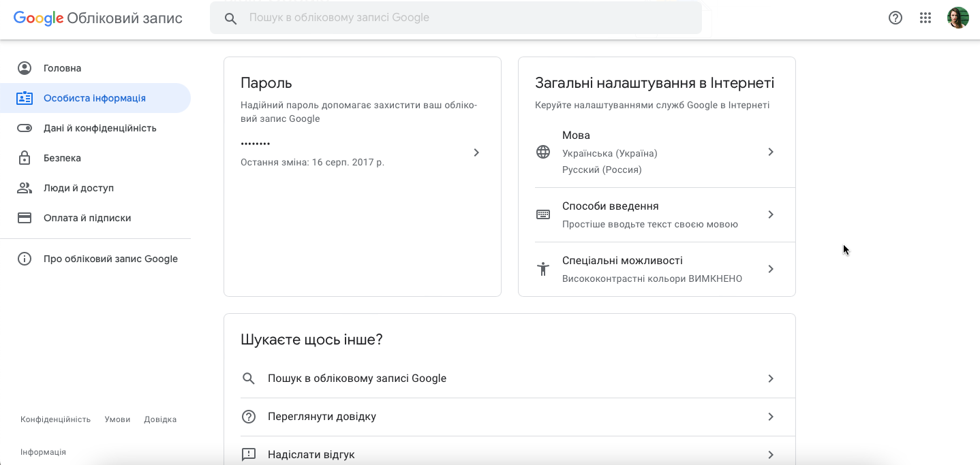Screen dimensions: 980x465
Task: Click the info icon for Про обліковий запис Google
Action: point(25,258)
